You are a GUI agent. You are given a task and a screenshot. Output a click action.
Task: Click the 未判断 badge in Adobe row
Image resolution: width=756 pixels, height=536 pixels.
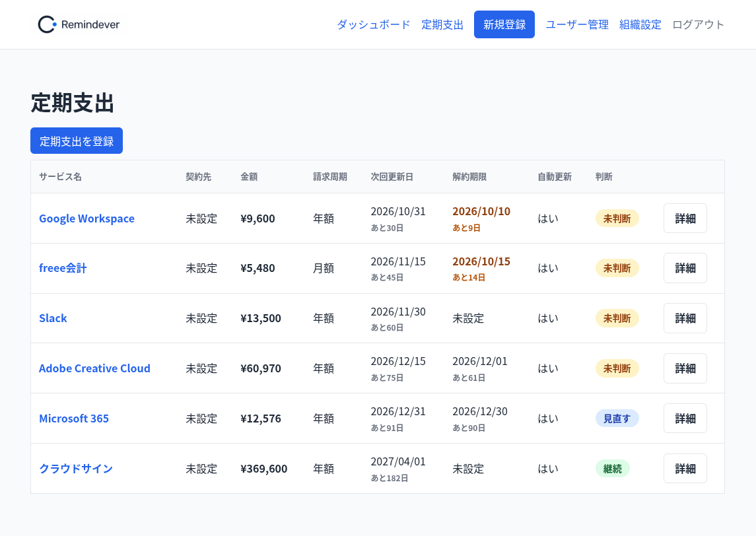pyautogui.click(x=617, y=368)
